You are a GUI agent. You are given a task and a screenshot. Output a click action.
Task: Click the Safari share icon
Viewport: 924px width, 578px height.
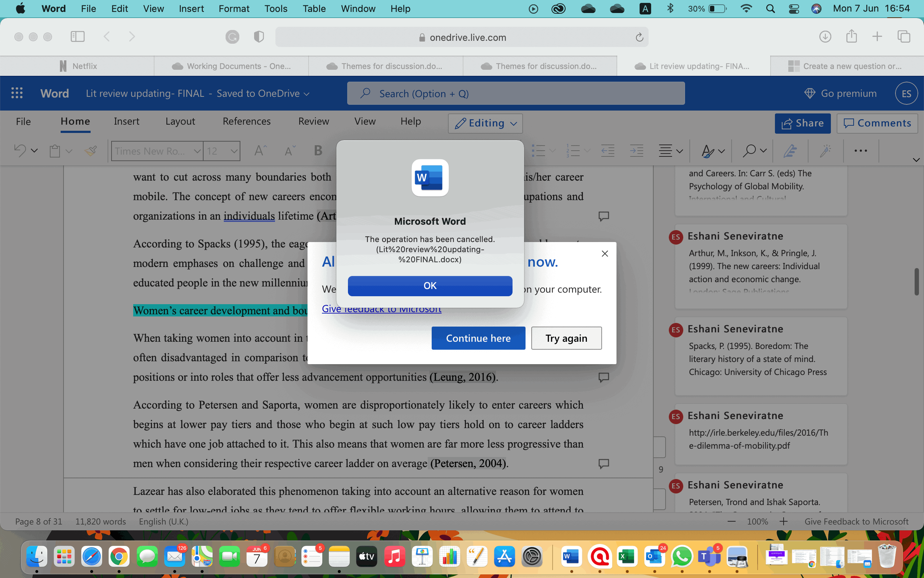[851, 36]
